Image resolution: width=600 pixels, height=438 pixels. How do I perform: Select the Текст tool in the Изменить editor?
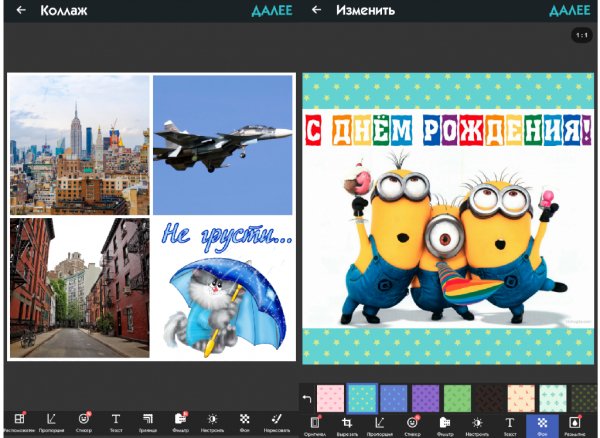tap(510, 426)
